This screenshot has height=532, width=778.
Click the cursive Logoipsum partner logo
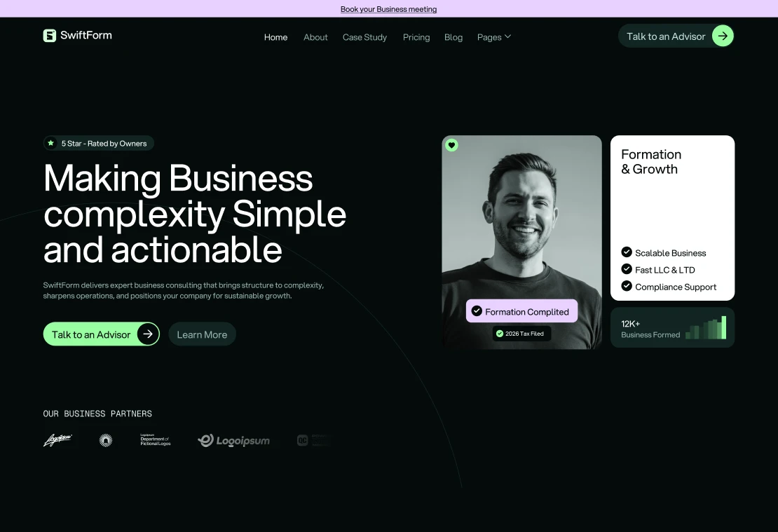(57, 440)
